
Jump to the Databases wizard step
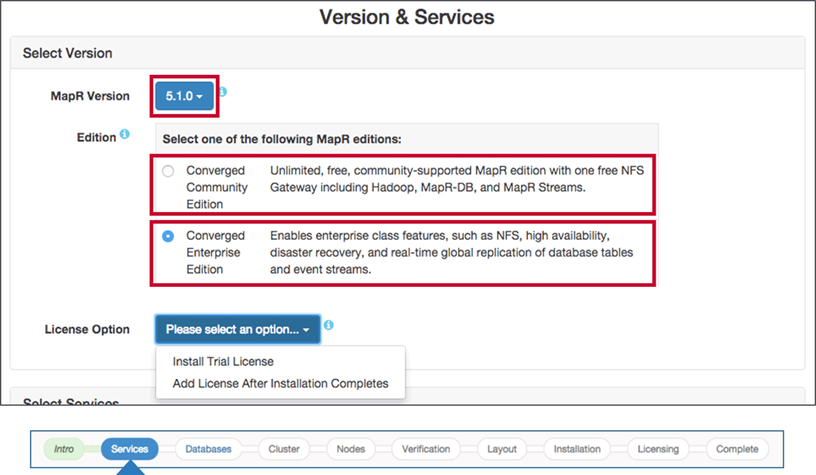click(x=208, y=449)
